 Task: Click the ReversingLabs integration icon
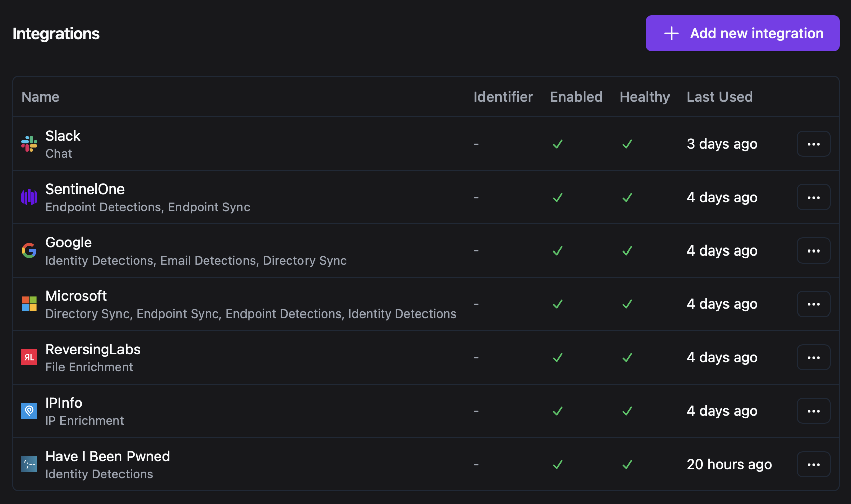pyautogui.click(x=29, y=357)
